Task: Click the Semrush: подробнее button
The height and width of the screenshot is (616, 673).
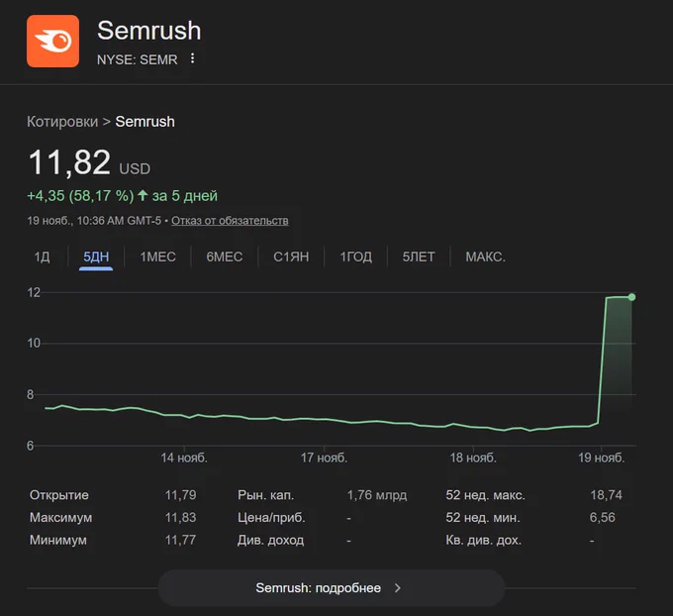Action: point(332,587)
